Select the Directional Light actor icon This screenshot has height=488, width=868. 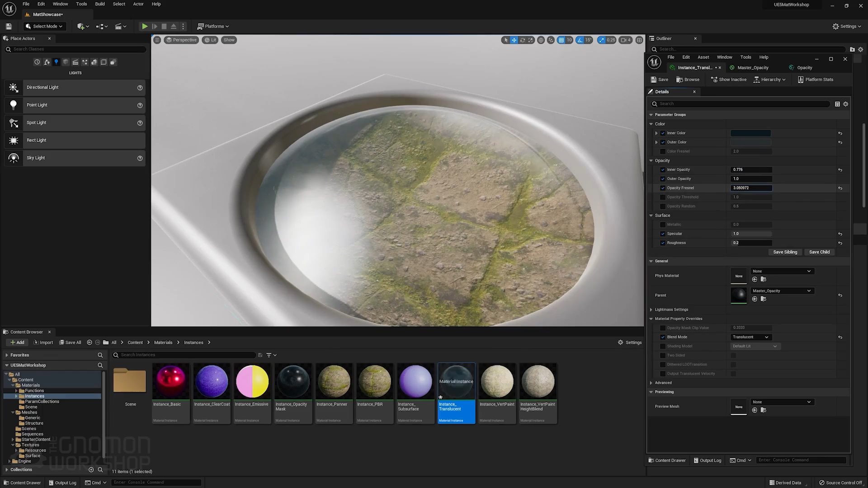(14, 88)
